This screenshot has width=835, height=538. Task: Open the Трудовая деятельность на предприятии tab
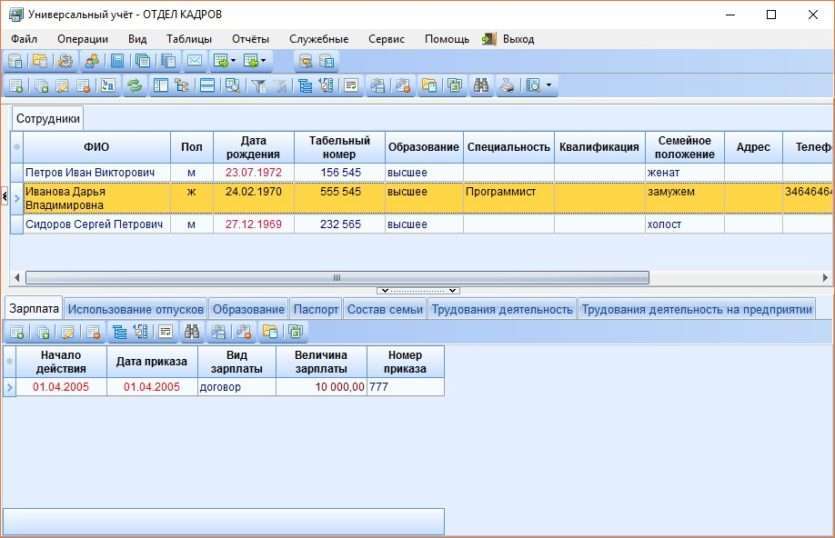point(697,309)
